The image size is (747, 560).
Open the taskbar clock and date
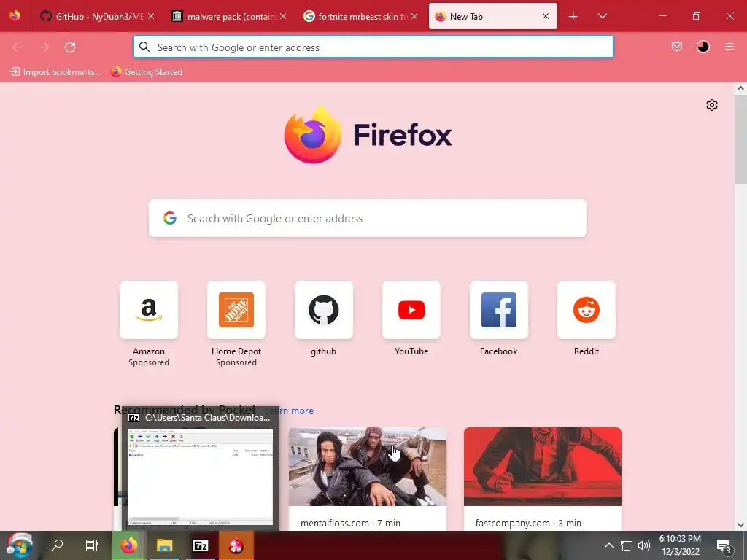point(680,545)
